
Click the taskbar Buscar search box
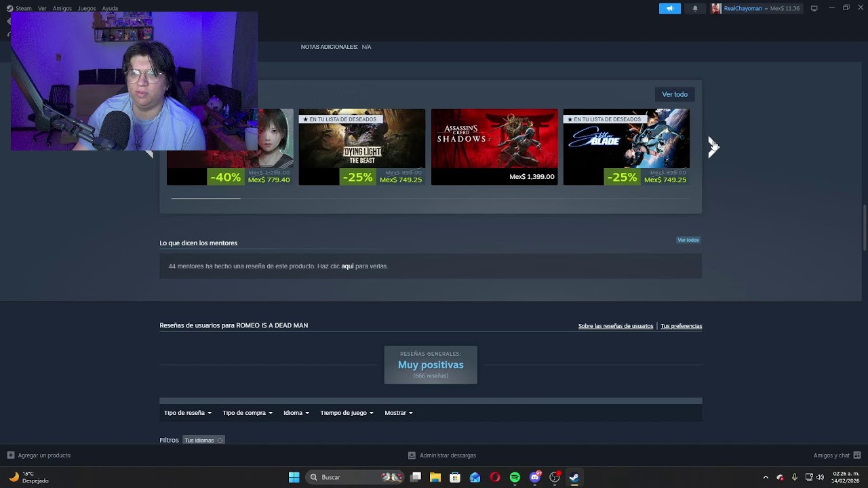[x=355, y=477]
